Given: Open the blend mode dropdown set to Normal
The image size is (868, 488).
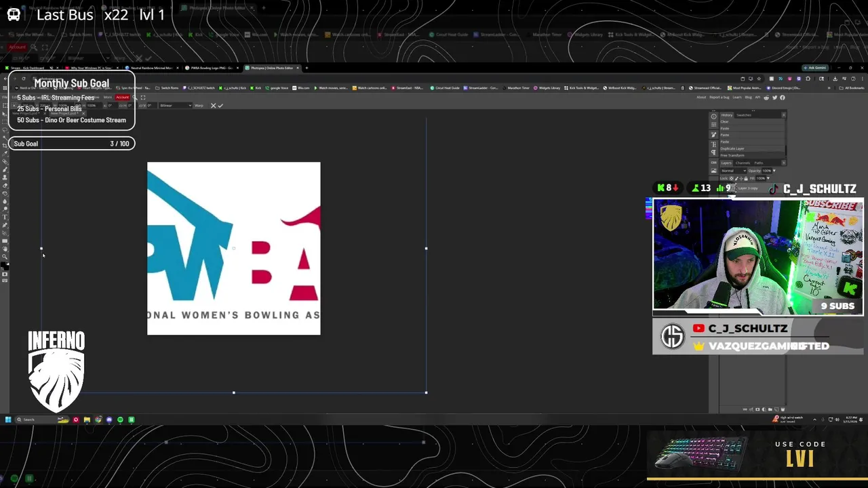Looking at the screenshot, I should (734, 171).
